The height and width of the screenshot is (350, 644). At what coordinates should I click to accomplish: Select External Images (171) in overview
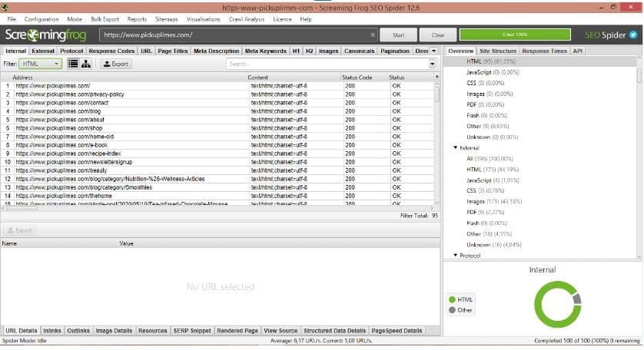[x=494, y=201]
